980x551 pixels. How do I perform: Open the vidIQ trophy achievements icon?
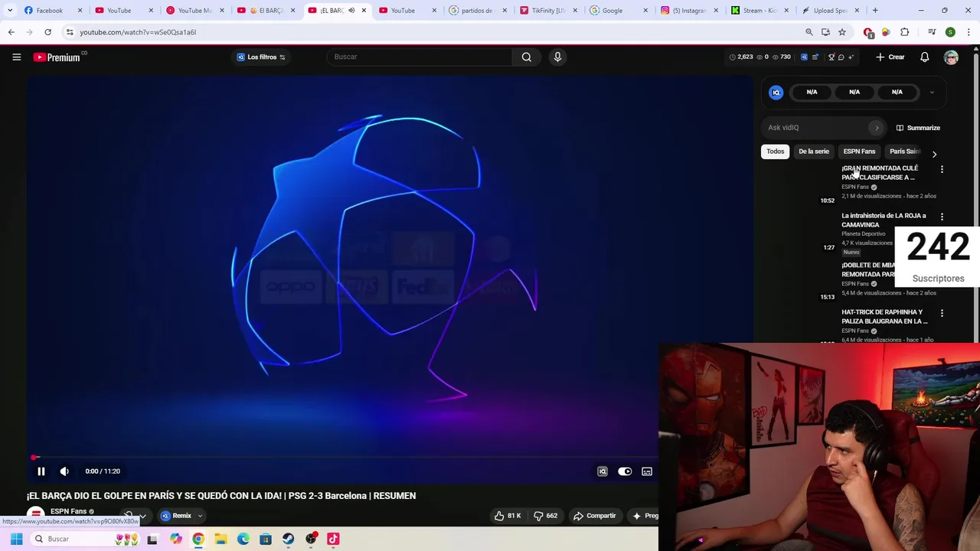click(831, 57)
